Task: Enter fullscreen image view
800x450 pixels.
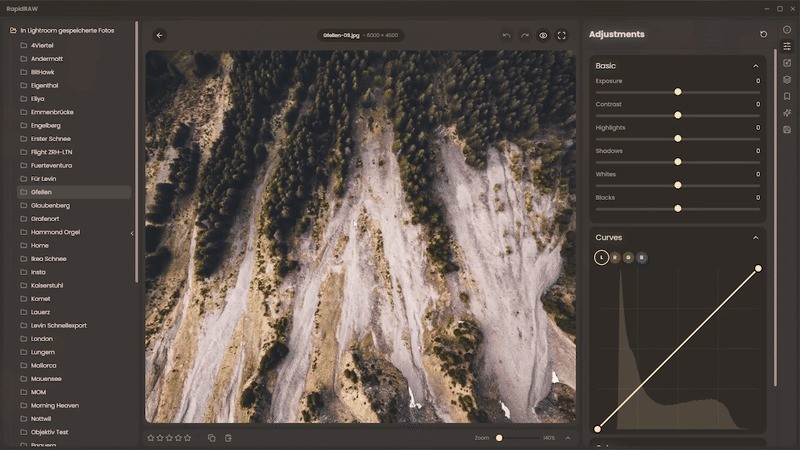Action: [x=561, y=35]
